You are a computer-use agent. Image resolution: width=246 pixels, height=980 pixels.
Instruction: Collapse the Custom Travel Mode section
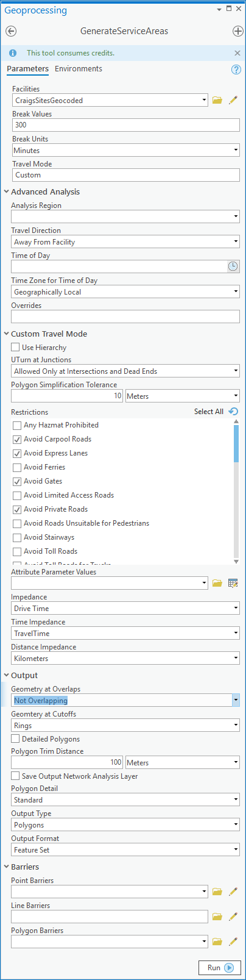click(6, 334)
